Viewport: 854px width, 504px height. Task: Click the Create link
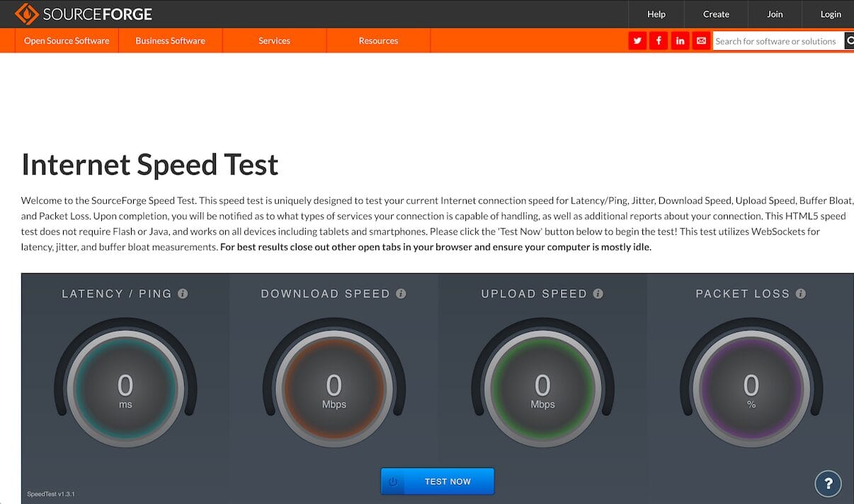pos(716,14)
